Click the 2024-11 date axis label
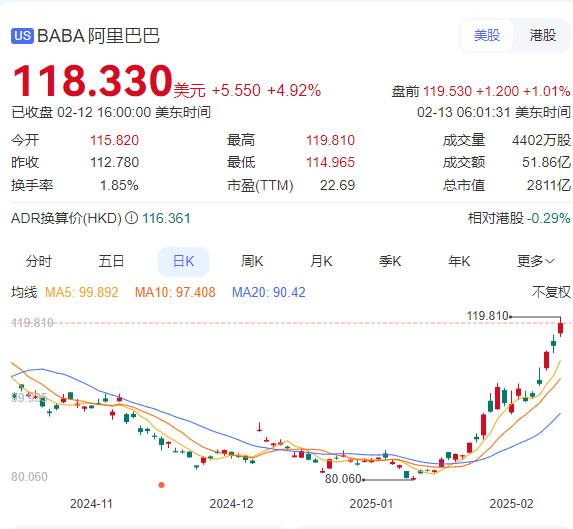Image resolution: width=573 pixels, height=529 pixels. (x=91, y=504)
